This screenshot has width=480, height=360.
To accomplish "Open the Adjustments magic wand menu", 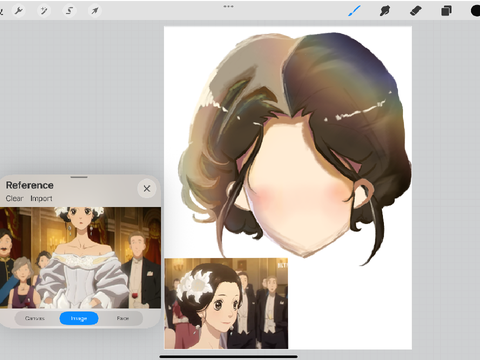I will (x=44, y=11).
